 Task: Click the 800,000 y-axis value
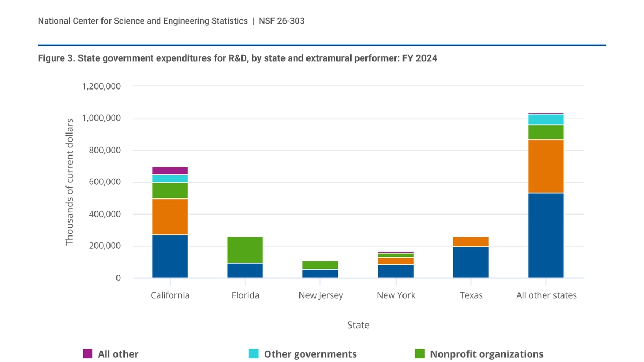(x=104, y=151)
